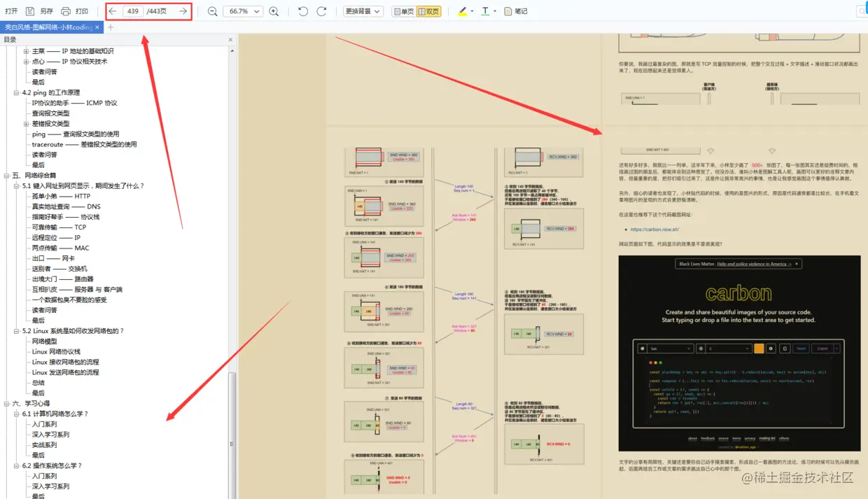Click the search icon at top right

tap(862, 11)
